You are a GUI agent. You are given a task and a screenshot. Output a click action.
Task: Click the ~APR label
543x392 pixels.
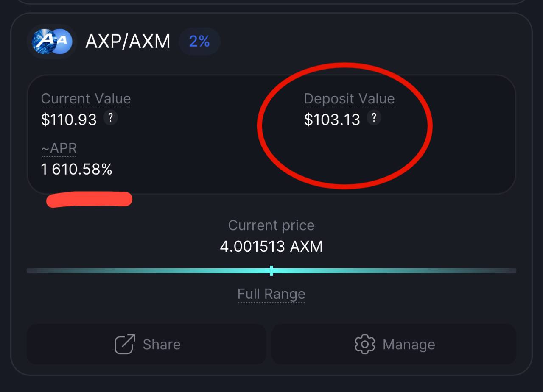(59, 148)
